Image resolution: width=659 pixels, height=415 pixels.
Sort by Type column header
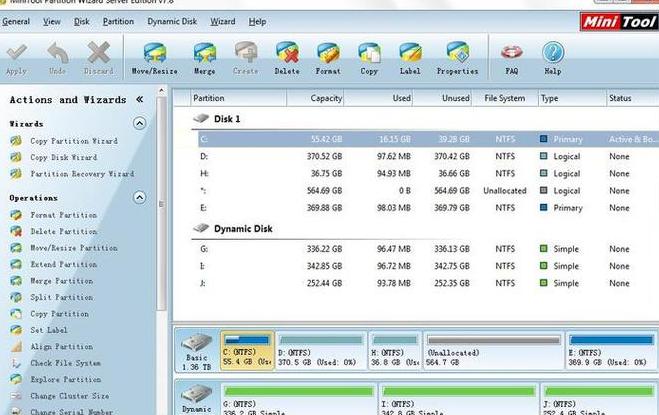pos(572,98)
